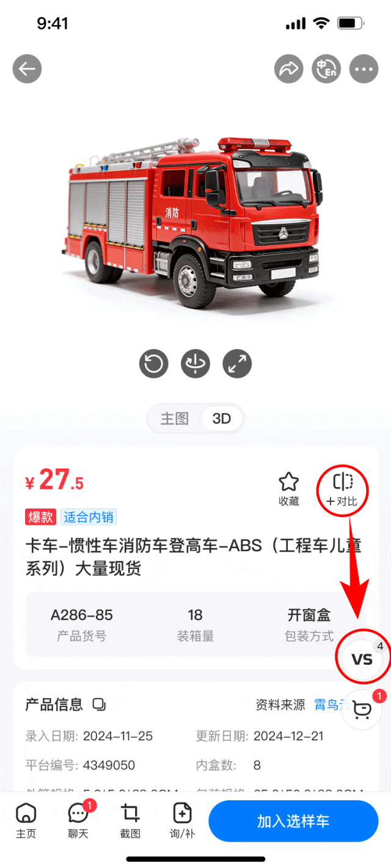Open the three-dot more options menu
Image resolution: width=391 pixels, height=868 pixels.
pyautogui.click(x=364, y=69)
